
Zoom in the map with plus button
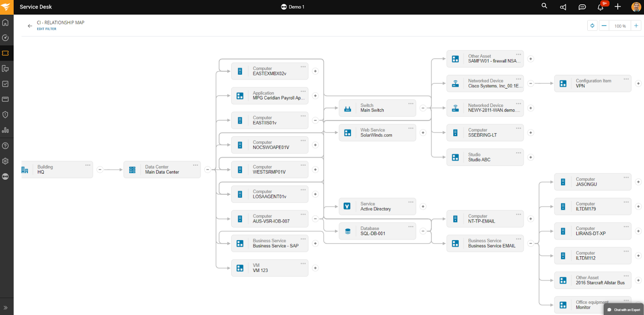point(636,26)
